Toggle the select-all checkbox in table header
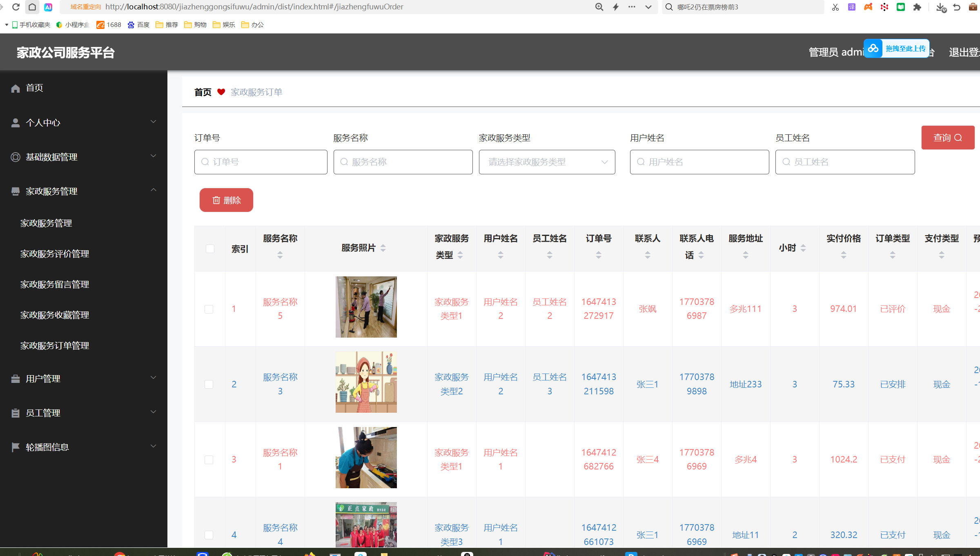Image resolution: width=980 pixels, height=556 pixels. (x=210, y=249)
